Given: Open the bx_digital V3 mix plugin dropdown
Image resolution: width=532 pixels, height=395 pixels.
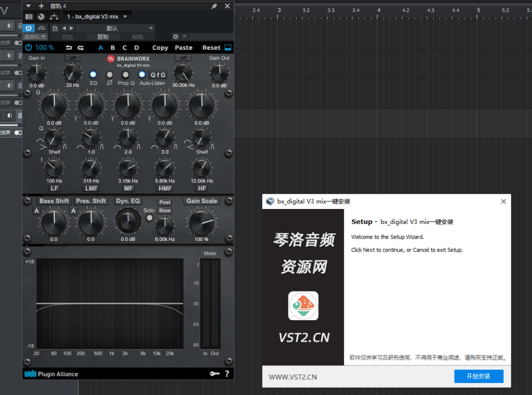Looking at the screenshot, I should click(x=124, y=16).
